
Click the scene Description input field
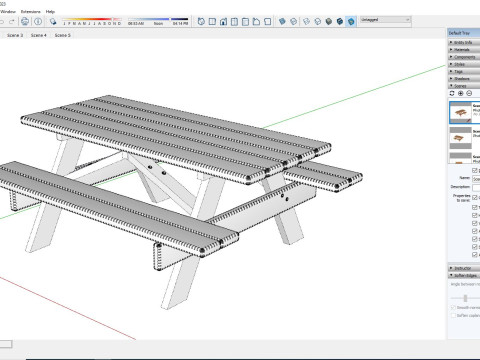(476, 188)
